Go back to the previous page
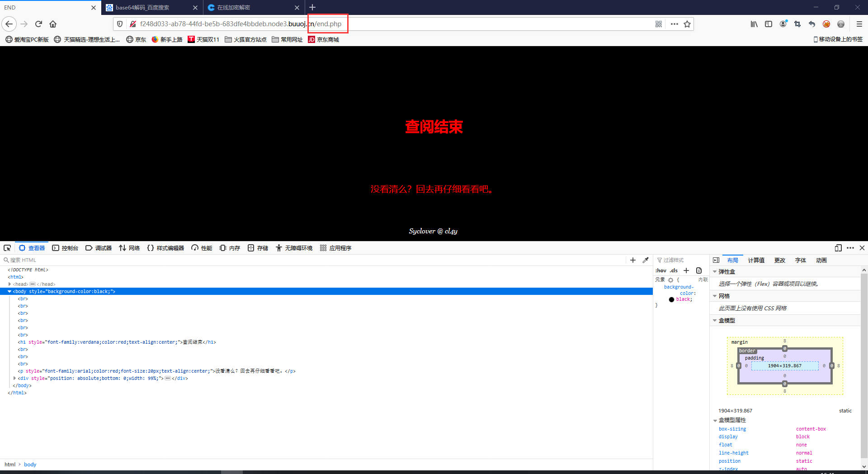Viewport: 868px width, 474px height. pos(9,24)
